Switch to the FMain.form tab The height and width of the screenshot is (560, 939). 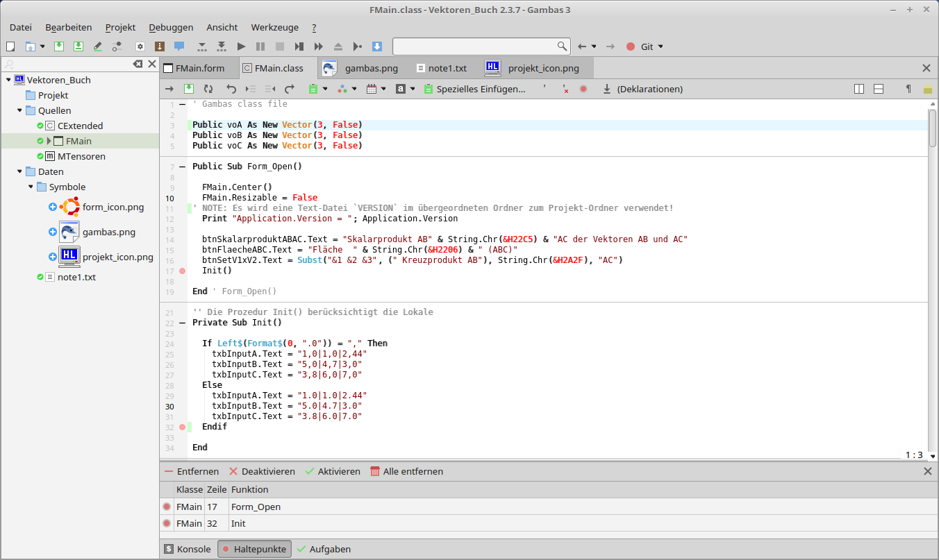tap(199, 68)
